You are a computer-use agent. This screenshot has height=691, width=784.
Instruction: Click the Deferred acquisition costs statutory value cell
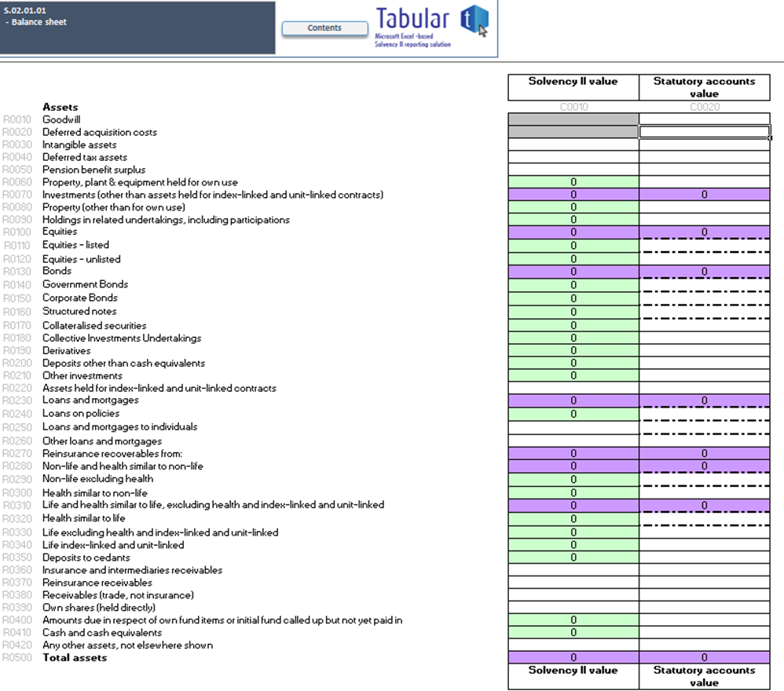coord(703,132)
